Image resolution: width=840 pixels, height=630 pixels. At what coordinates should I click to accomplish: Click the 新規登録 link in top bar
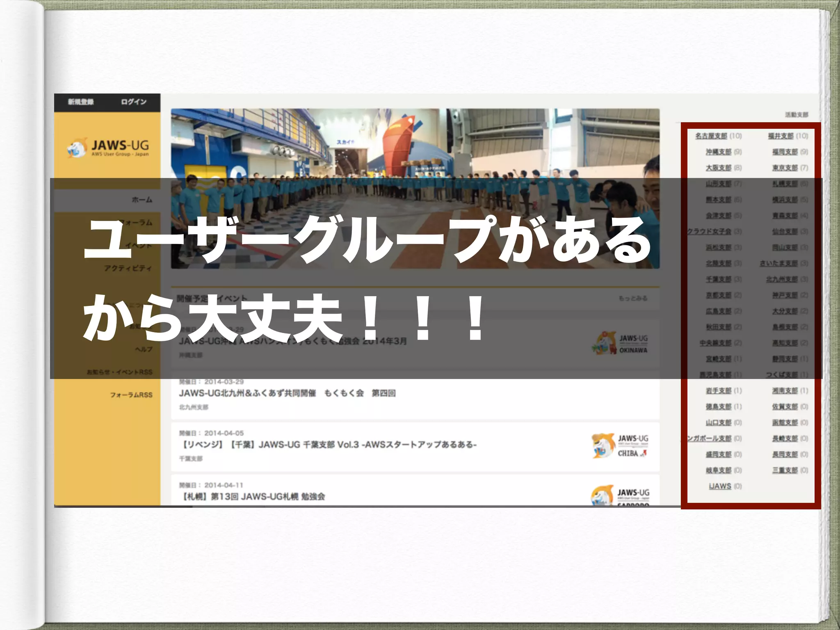click(81, 102)
